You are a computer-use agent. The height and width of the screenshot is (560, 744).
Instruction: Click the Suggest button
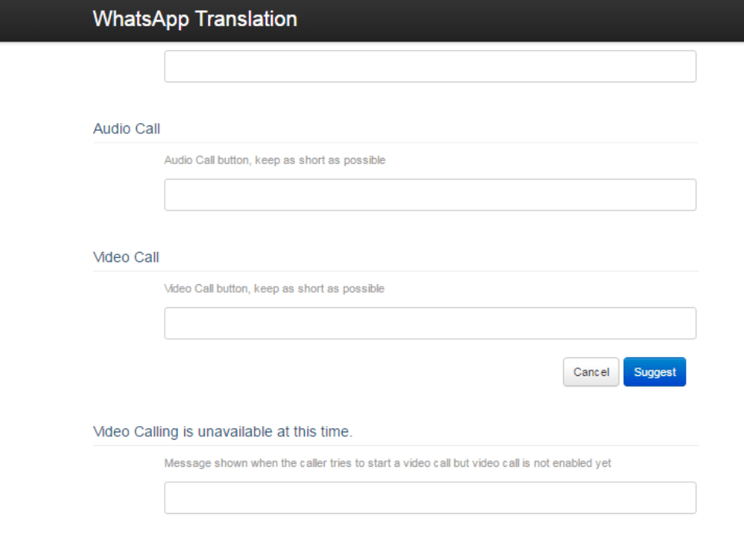point(654,371)
